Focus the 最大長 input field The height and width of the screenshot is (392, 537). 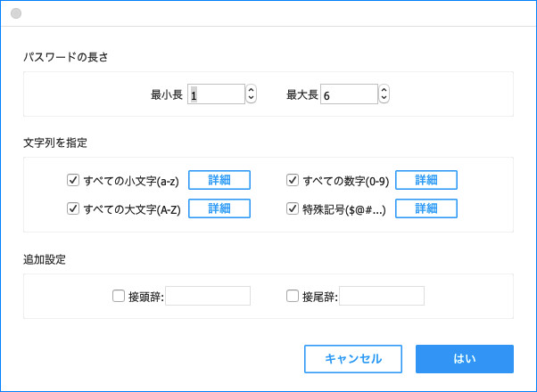(348, 94)
